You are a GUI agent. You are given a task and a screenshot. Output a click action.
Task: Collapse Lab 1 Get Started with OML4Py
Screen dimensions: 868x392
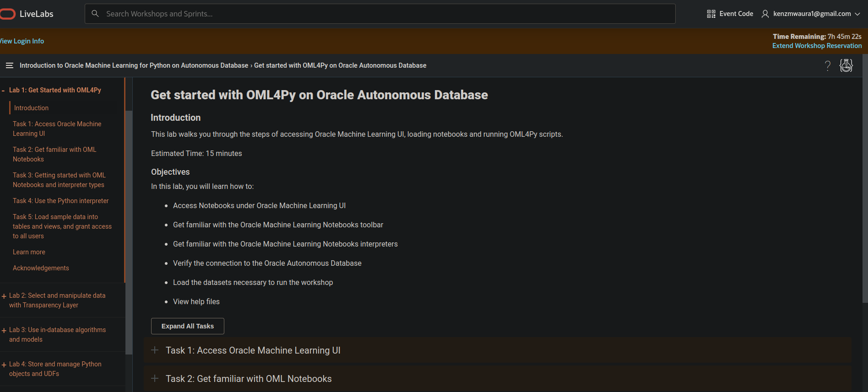pos(3,91)
